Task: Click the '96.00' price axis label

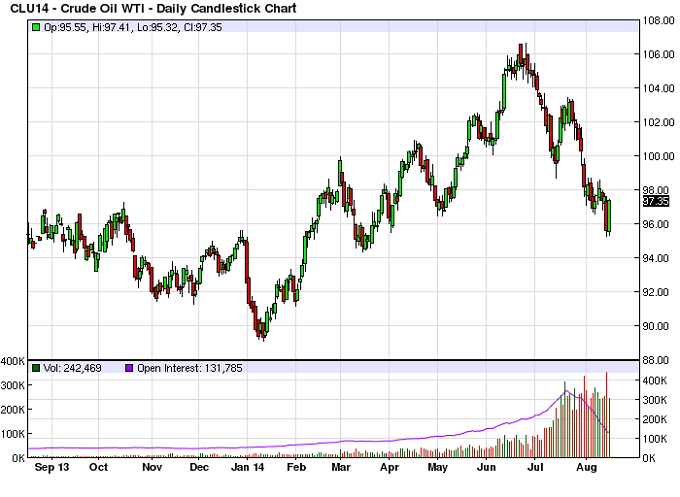Action: (658, 224)
